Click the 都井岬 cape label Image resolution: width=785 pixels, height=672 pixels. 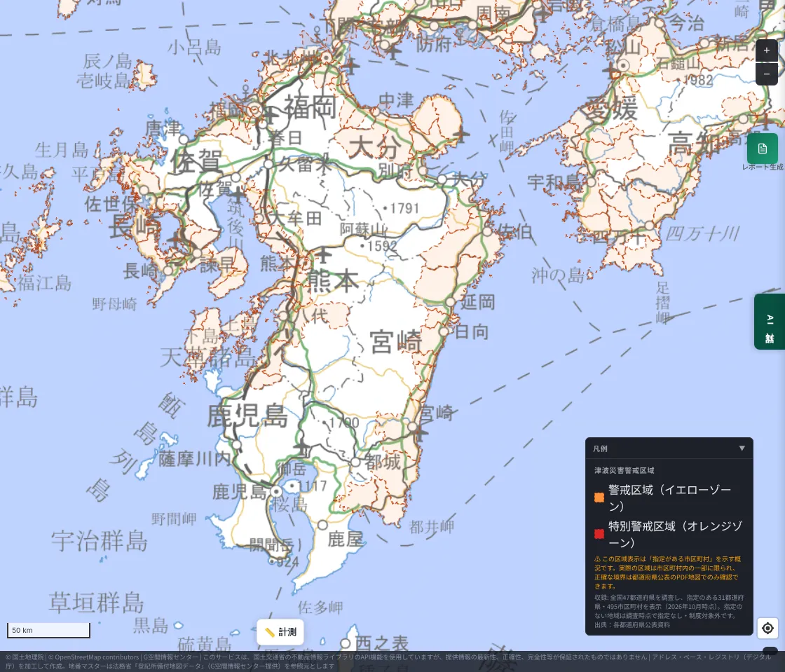432,526
